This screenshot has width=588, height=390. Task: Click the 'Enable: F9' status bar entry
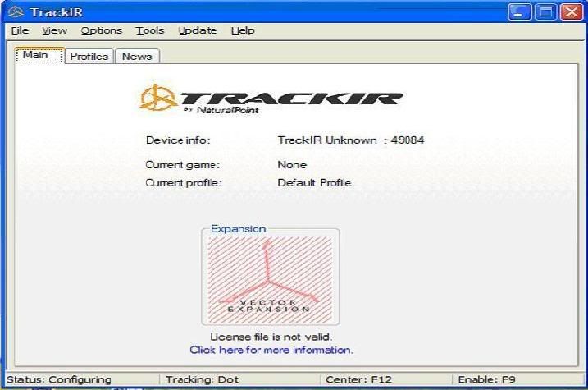[x=487, y=379]
